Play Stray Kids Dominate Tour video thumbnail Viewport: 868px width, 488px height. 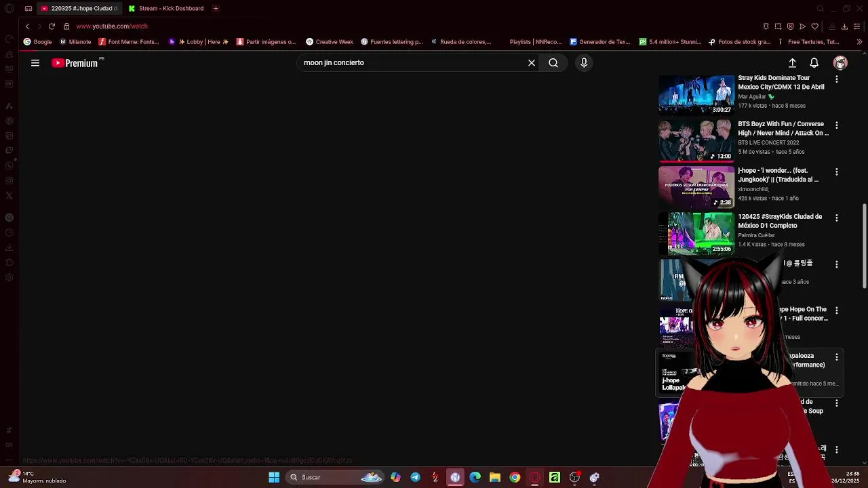696,94
